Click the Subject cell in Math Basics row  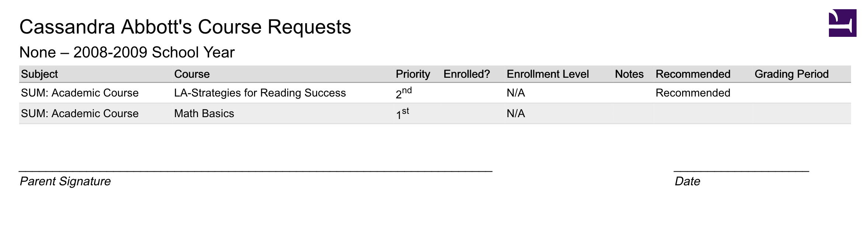click(x=80, y=113)
